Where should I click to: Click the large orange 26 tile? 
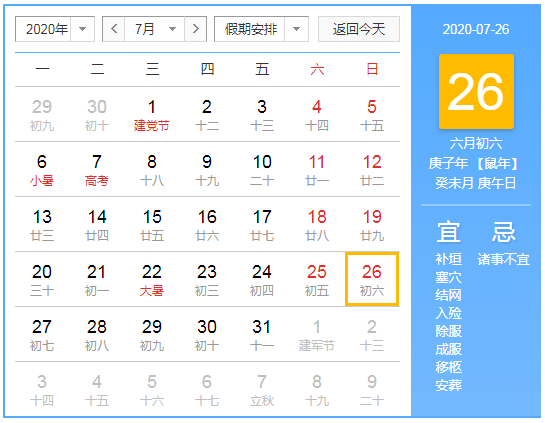pyautogui.click(x=476, y=91)
